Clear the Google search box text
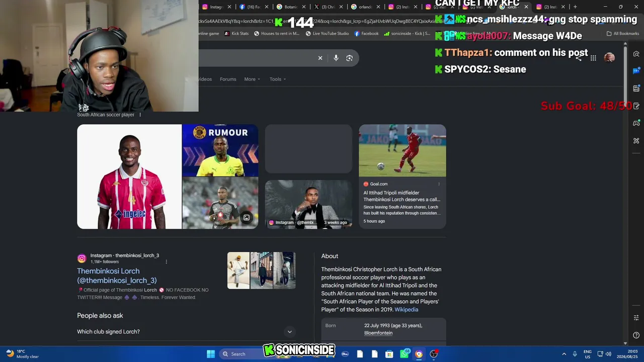This screenshot has width=644, height=362. (320, 58)
